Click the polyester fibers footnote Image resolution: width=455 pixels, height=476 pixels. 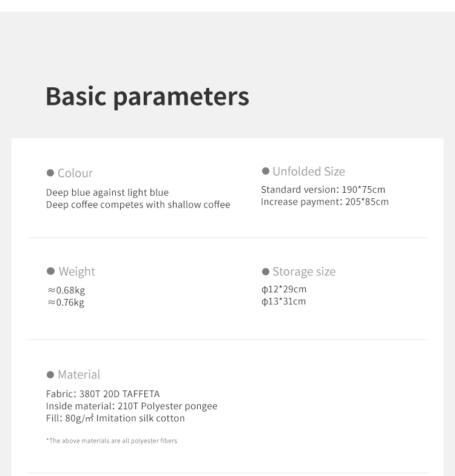click(x=112, y=441)
